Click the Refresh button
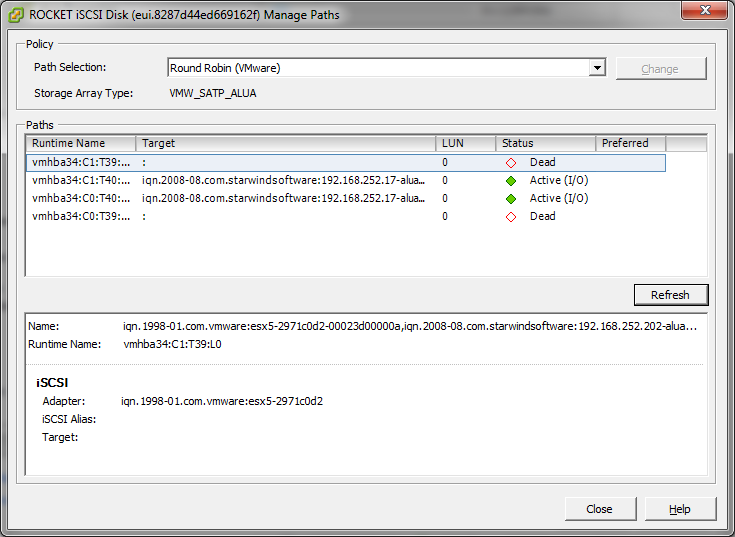 (x=670, y=295)
